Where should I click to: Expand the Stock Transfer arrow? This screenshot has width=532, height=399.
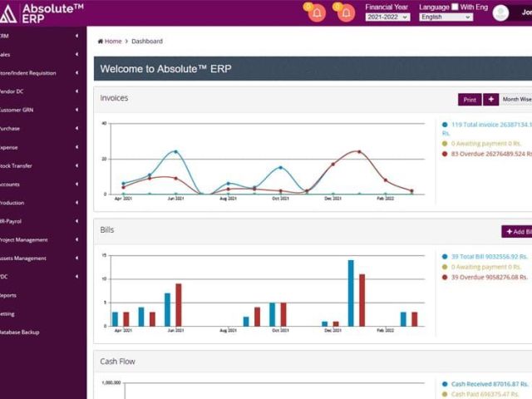click(76, 165)
